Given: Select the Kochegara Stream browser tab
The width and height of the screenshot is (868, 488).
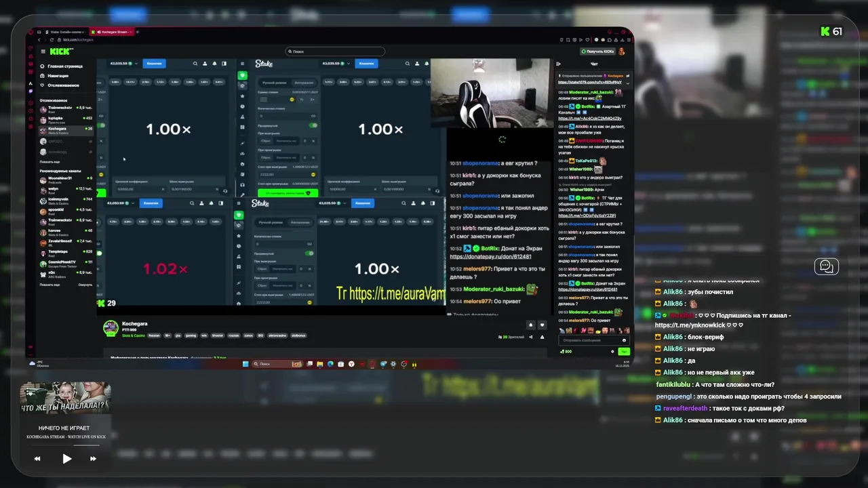Looking at the screenshot, I should point(113,32).
